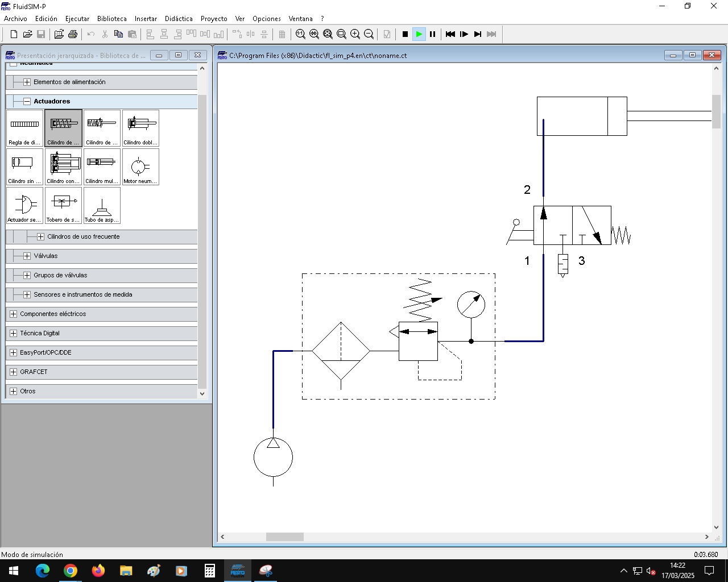Select 'Motor neum...' library component
728x582 pixels.
click(x=140, y=167)
